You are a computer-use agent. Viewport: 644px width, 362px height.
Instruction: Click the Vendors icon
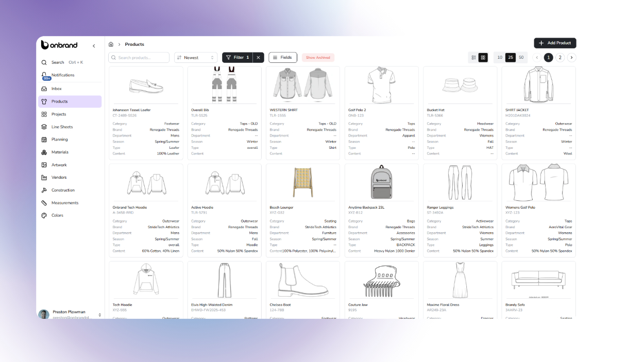pos(44,178)
